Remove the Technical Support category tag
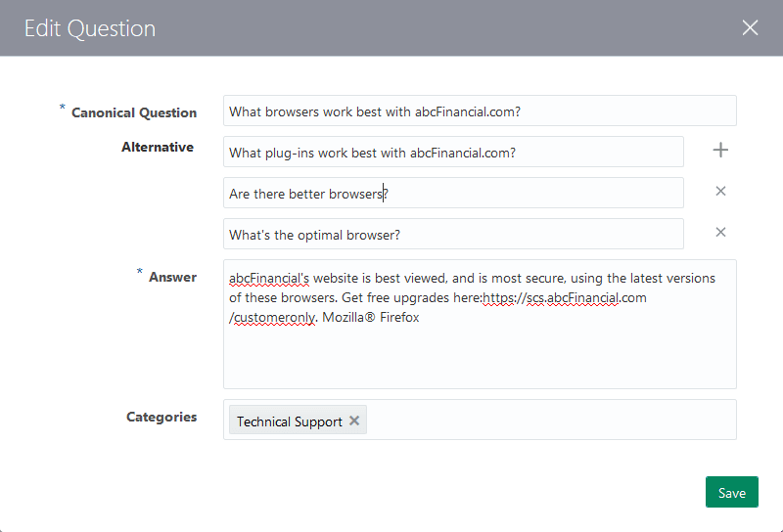 (x=354, y=421)
